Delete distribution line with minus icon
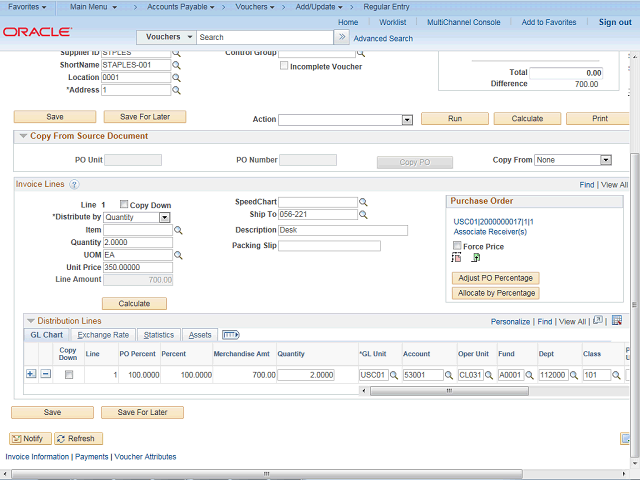Screen dimensions: 640x480 (x=45, y=374)
